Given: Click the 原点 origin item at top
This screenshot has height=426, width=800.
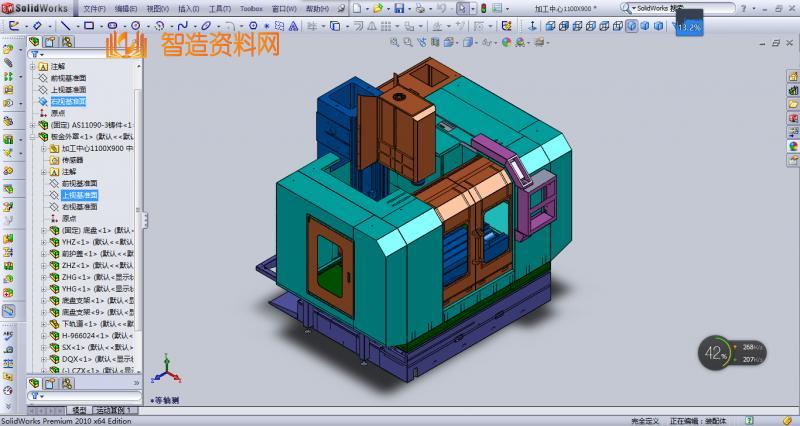Looking at the screenshot, I should point(58,113).
